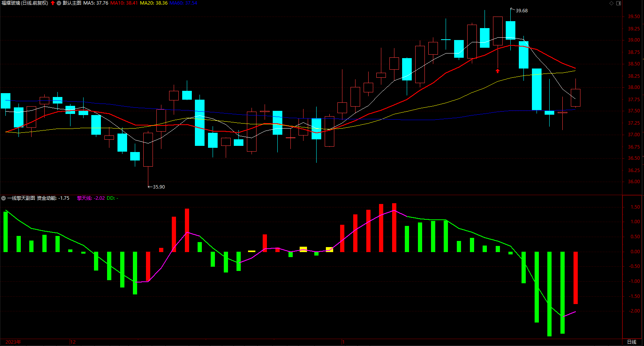Open the 默认主图 indicator dropdown arrow
Screen dimensions: 644x346
pyautogui.click(x=59, y=3)
